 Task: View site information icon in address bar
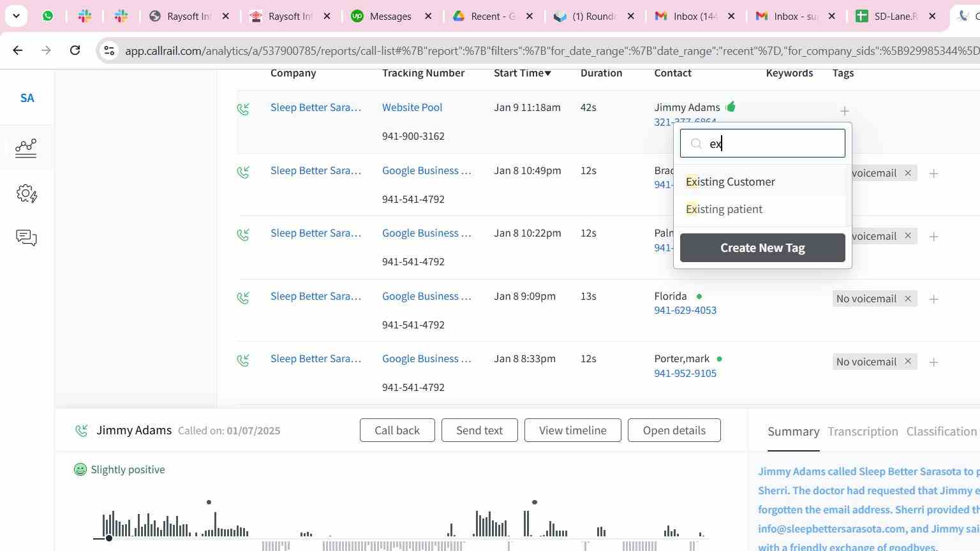click(109, 50)
